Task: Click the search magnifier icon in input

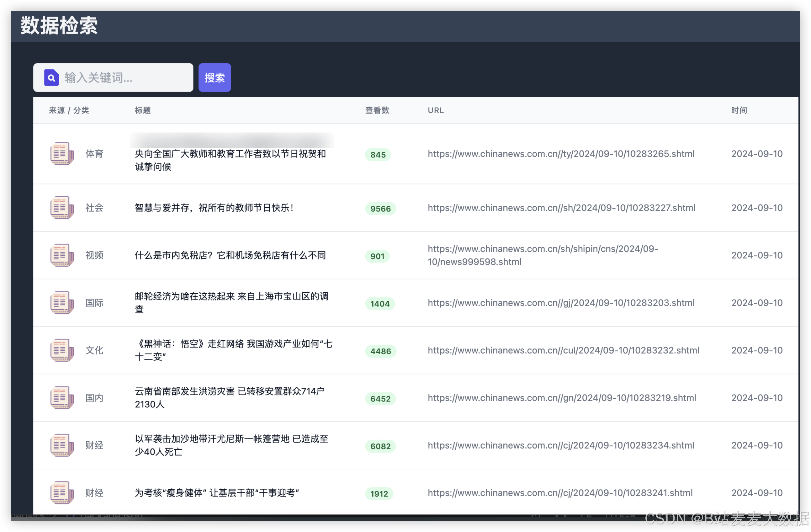Action: click(51, 78)
